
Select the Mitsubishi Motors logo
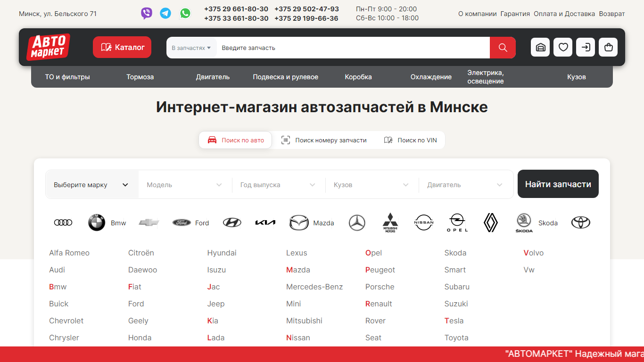click(390, 222)
